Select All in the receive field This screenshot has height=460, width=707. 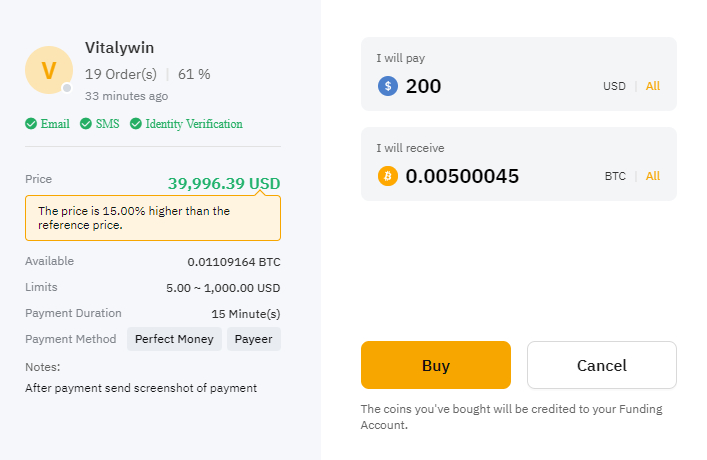652,176
